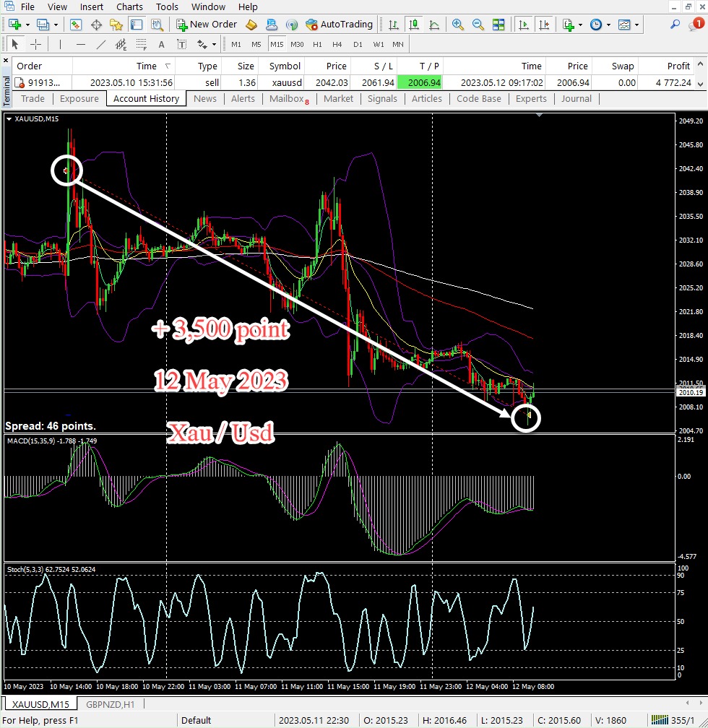Click the green T/P cell 2006.94
This screenshot has height=728, width=708.
coord(420,82)
